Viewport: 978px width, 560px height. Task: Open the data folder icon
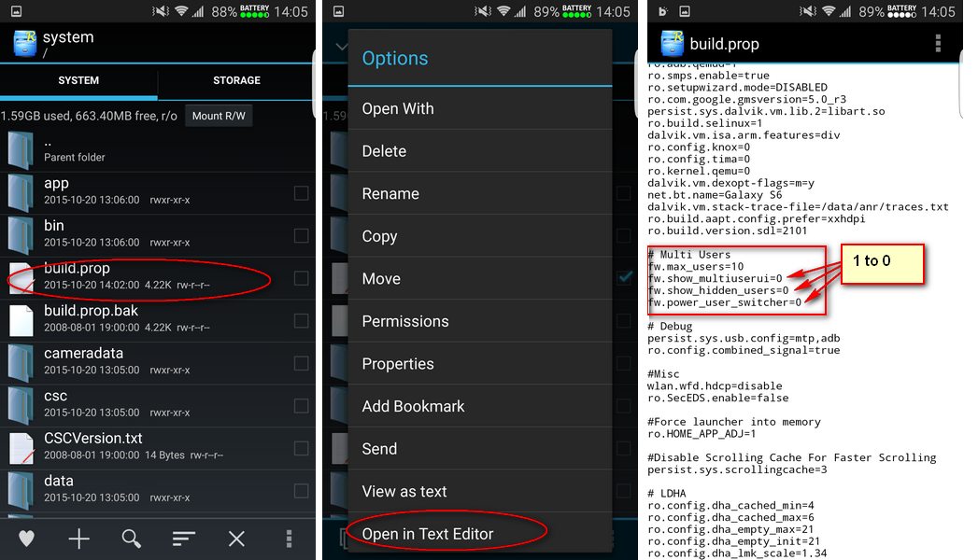click(x=21, y=491)
